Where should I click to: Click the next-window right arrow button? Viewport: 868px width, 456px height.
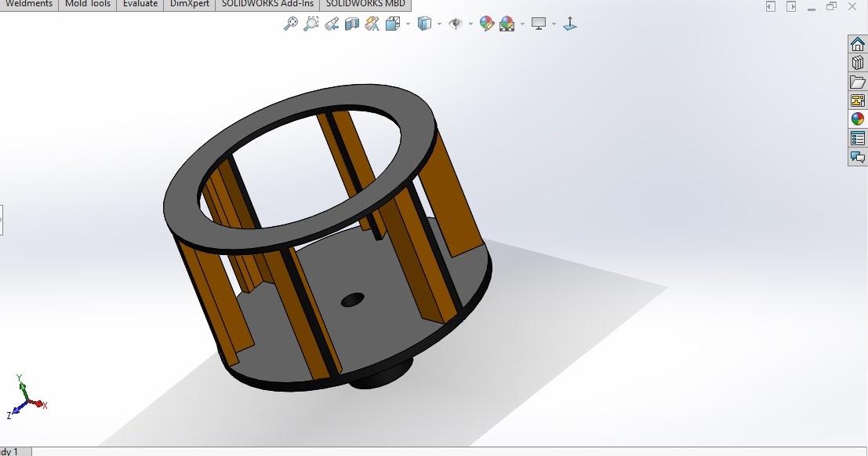[791, 6]
